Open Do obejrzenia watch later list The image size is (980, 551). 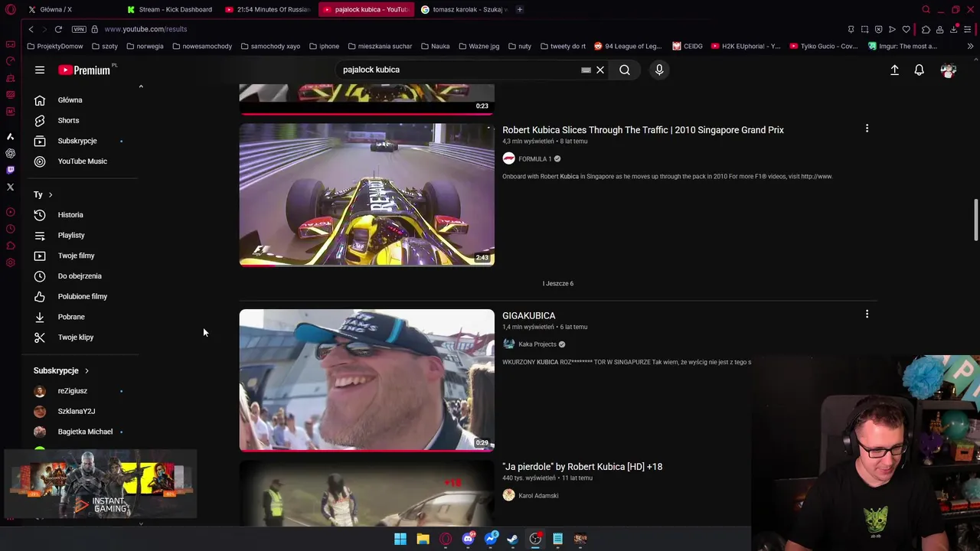81,276
